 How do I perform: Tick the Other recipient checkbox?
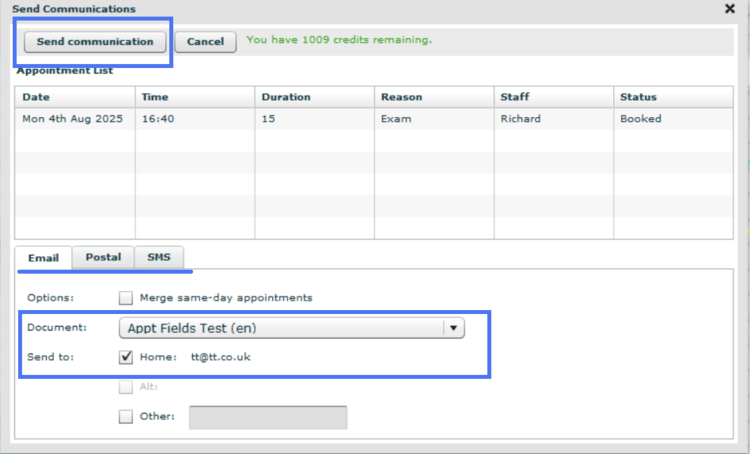[126, 417]
